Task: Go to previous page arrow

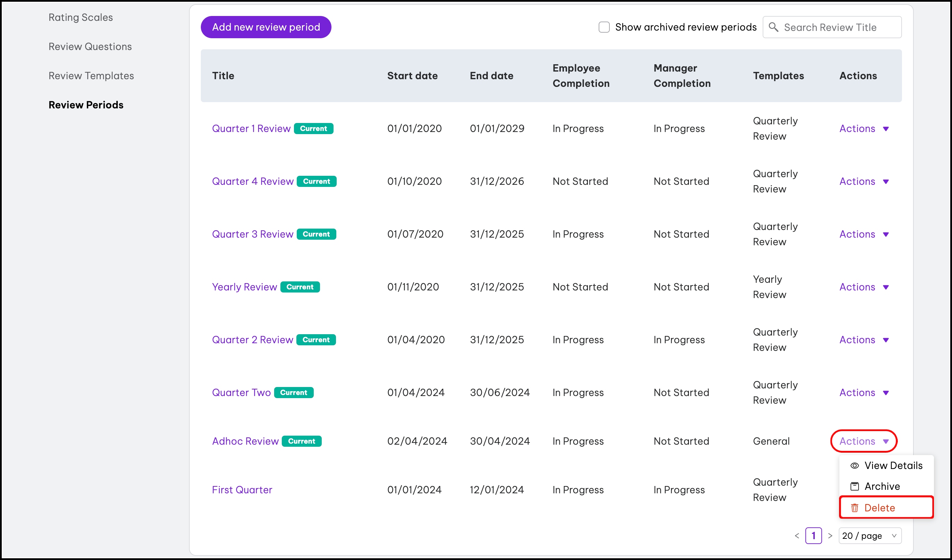Action: tap(797, 536)
